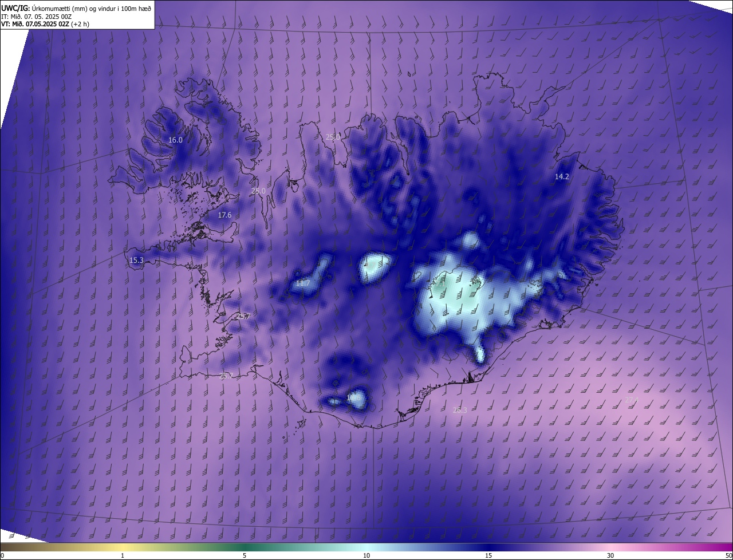Click the 26.3 value label
The height and width of the screenshot is (560, 733).
coord(460,410)
